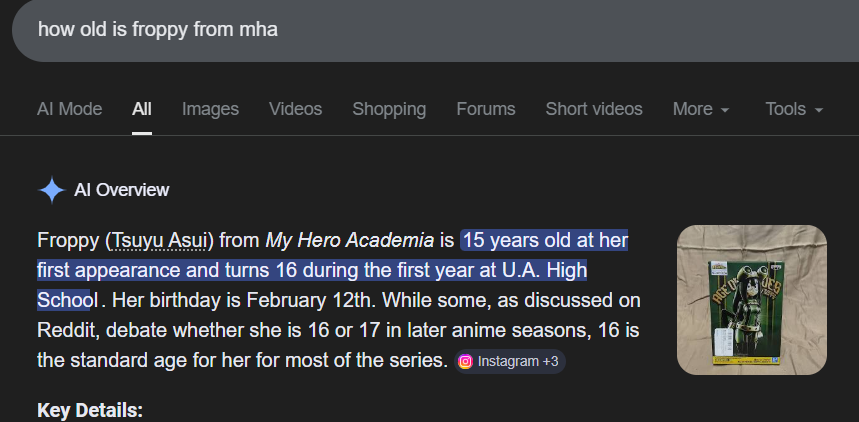
Task: Open the Froppy figure box thumbnail
Action: (x=752, y=300)
